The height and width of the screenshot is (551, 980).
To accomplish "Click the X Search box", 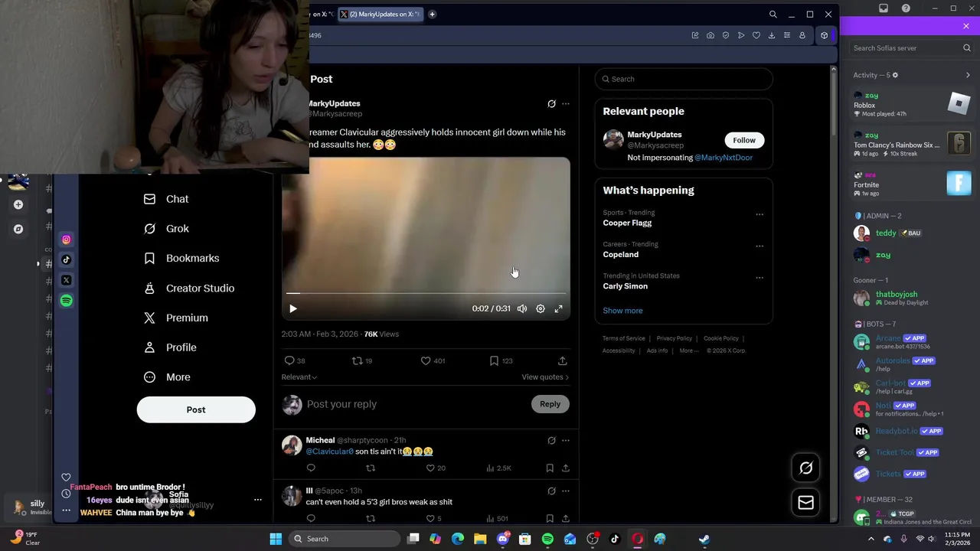I will coord(684,79).
